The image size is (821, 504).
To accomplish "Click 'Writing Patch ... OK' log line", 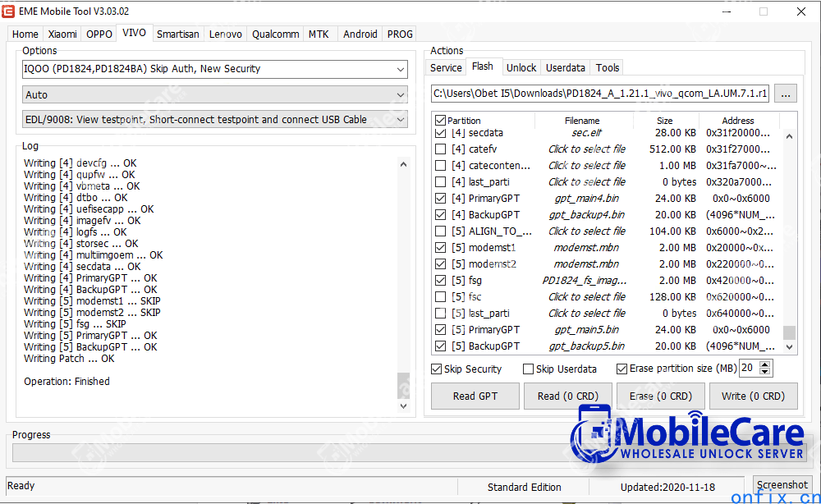I will tap(69, 359).
